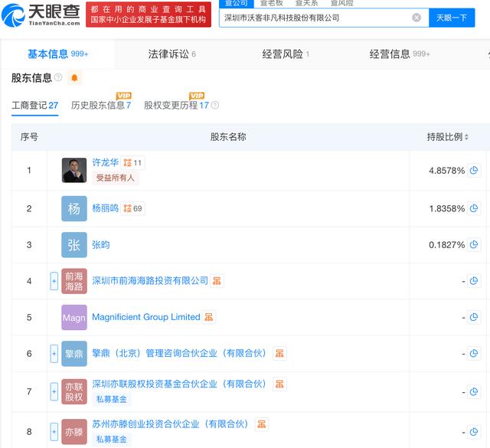Select the 历史股东信息 sub-tab
Screen dimensions: 490x448
100,106
